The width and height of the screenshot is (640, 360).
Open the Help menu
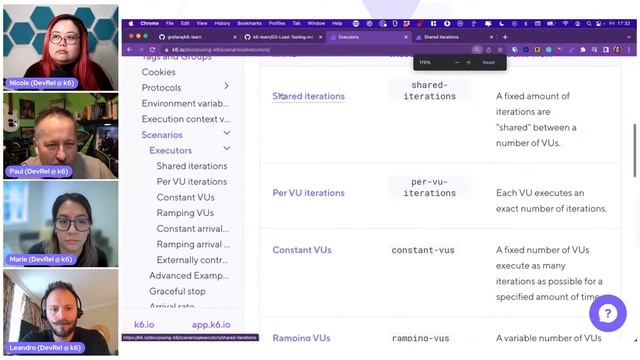coord(337,24)
